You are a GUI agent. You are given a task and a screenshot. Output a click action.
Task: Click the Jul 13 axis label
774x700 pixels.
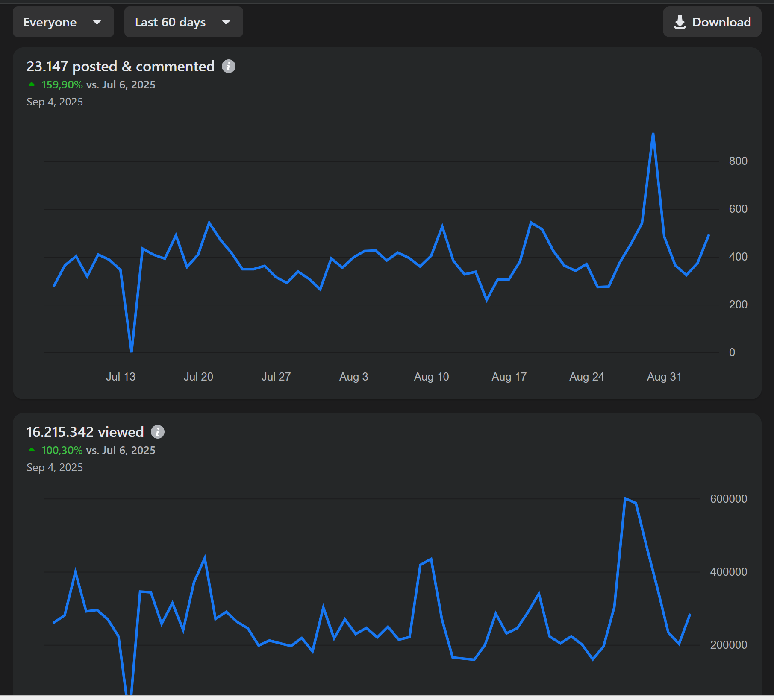pos(121,377)
